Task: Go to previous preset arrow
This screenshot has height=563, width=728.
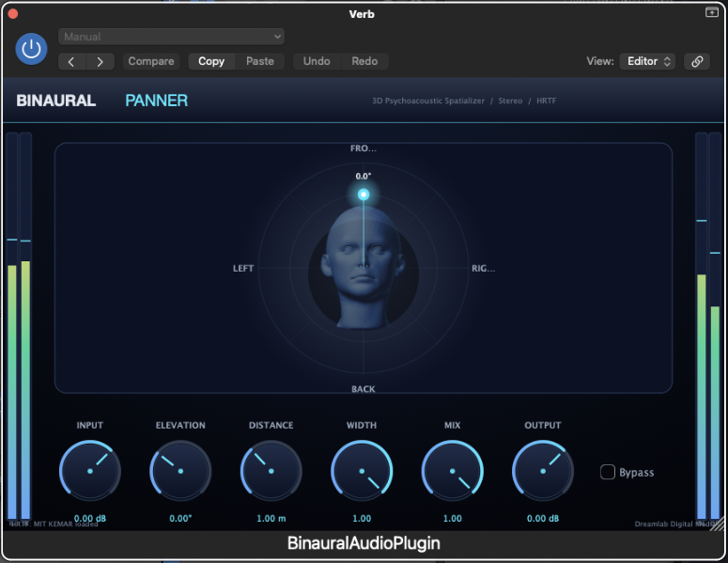Action: (72, 61)
